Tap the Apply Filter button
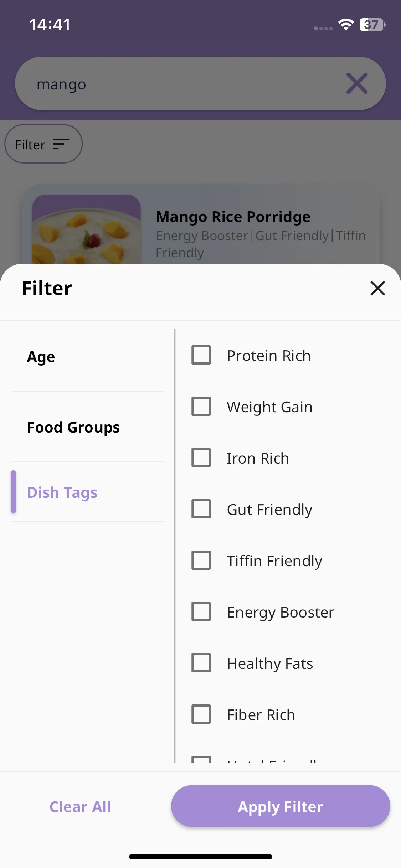 point(281,806)
